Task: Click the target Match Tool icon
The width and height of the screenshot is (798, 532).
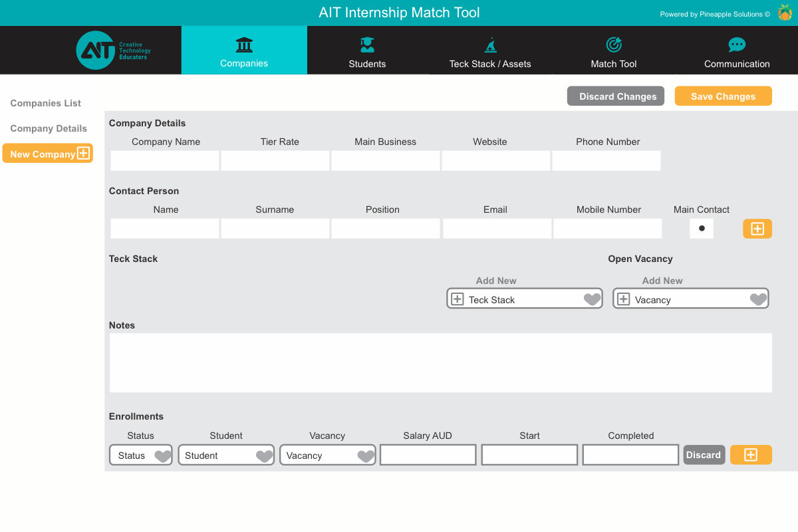Action: pos(613,45)
